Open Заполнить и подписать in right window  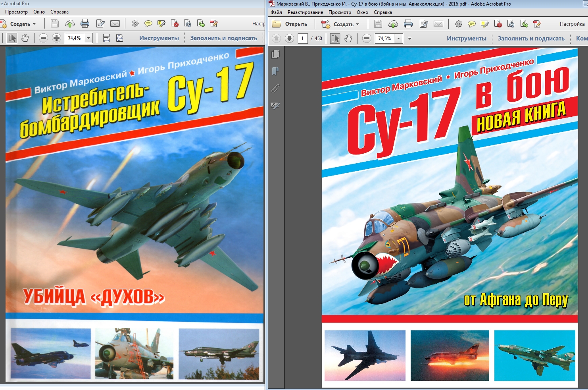click(531, 39)
